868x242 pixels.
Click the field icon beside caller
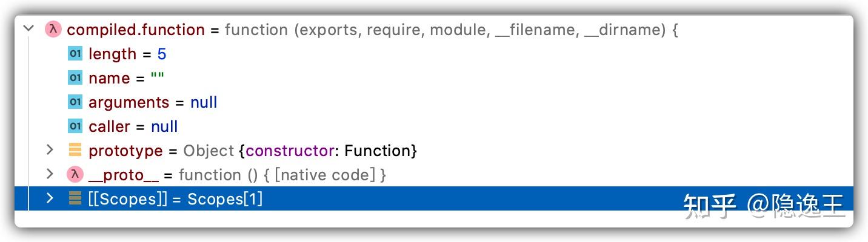[75, 126]
